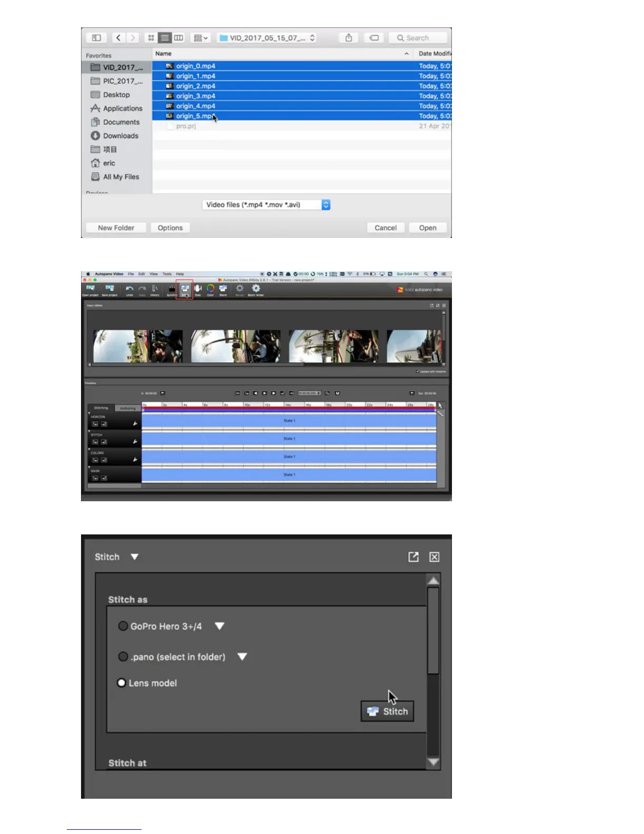Open the Help menu
The height and width of the screenshot is (834, 644).
(x=180, y=274)
